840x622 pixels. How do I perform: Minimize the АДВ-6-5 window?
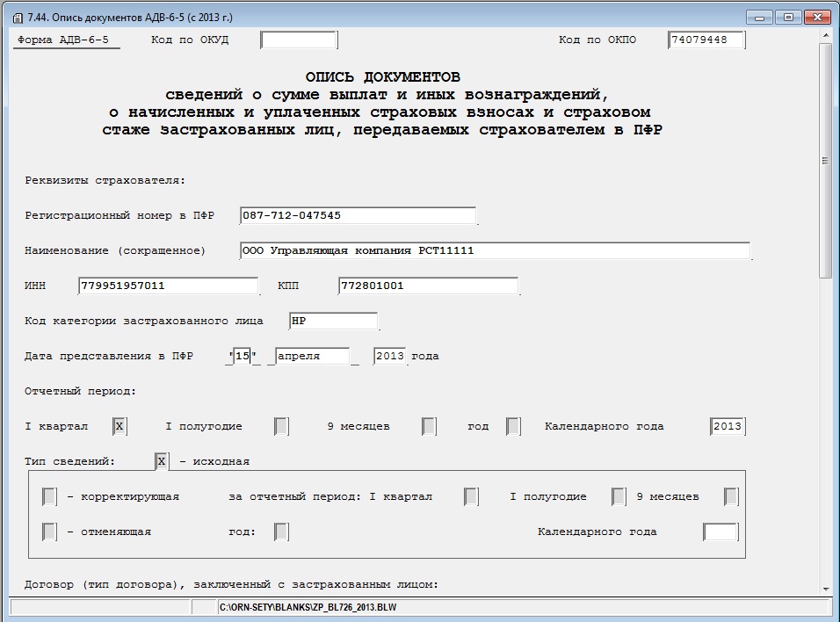760,18
